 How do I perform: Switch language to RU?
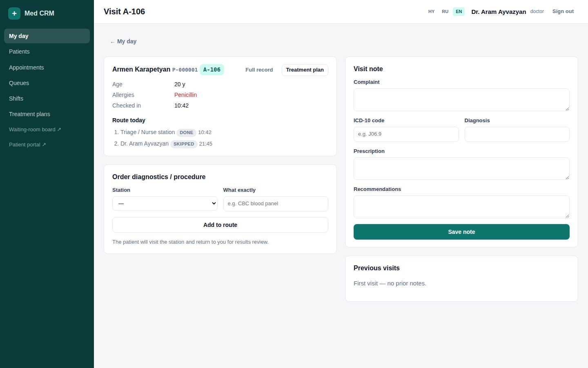[x=445, y=11]
